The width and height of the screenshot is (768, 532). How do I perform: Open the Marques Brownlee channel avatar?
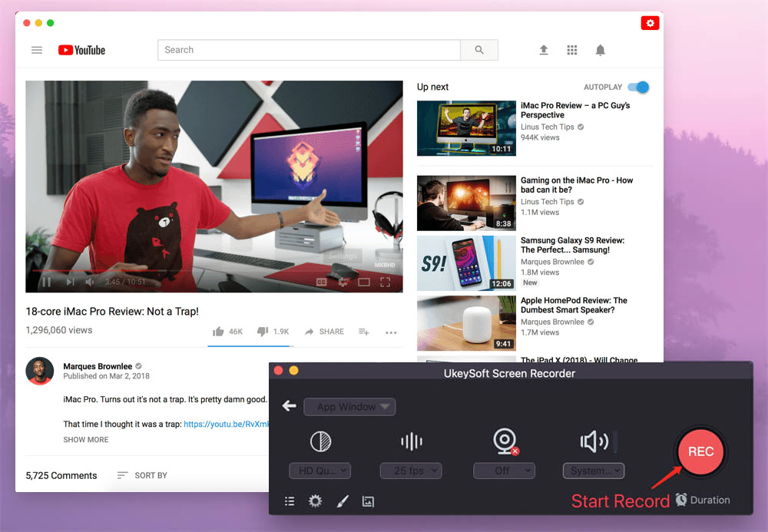tap(40, 371)
